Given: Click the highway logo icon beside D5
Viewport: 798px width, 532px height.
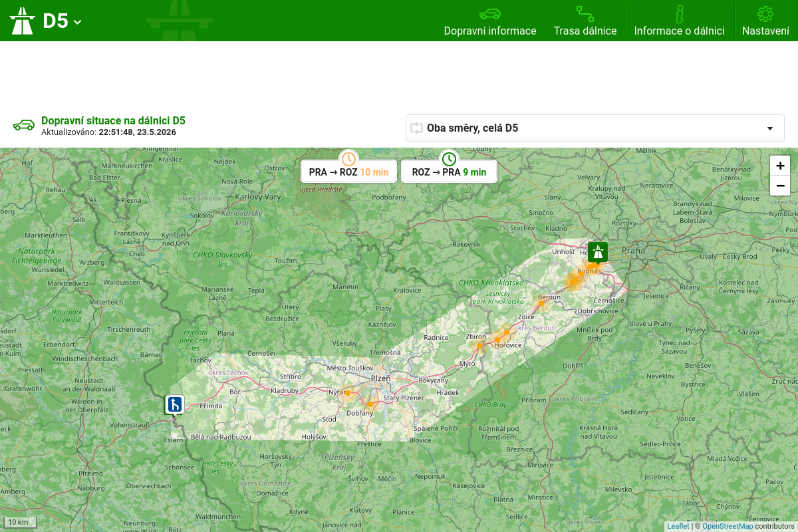Looking at the screenshot, I should click(22, 21).
